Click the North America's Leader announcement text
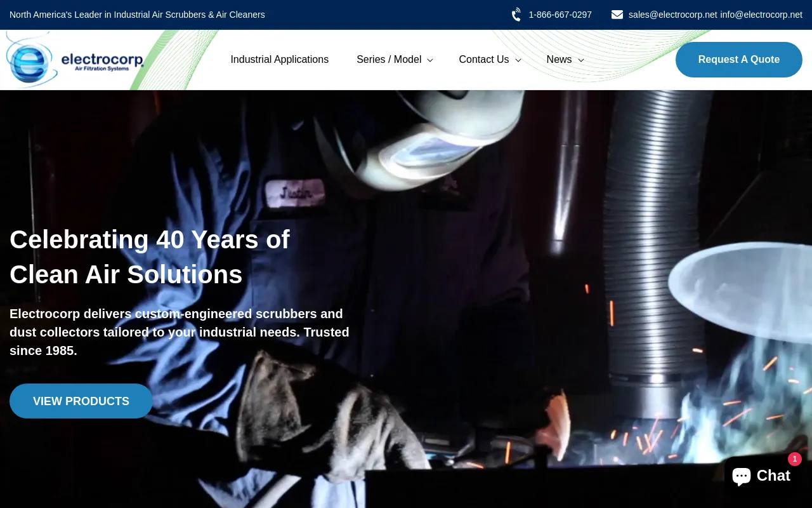 137,15
